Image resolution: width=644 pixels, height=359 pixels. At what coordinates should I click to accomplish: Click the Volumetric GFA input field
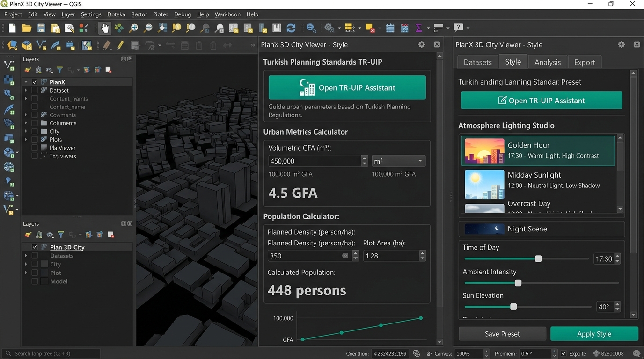(315, 161)
